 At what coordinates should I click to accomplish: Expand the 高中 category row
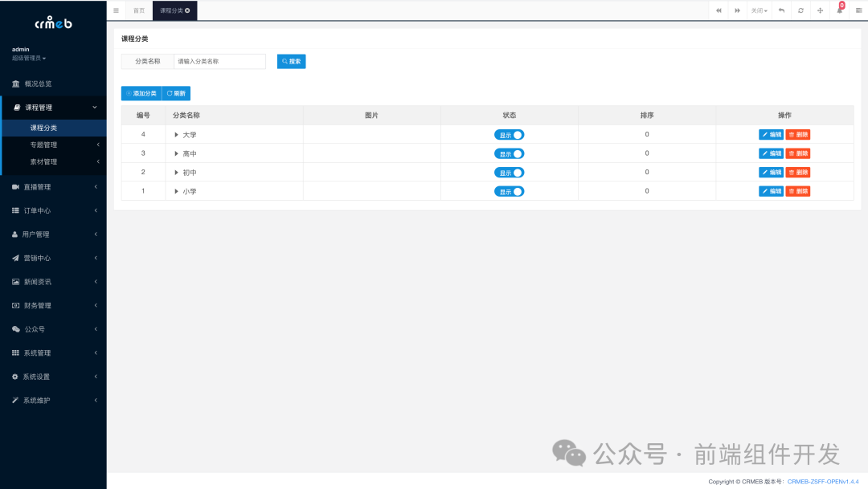(x=176, y=154)
